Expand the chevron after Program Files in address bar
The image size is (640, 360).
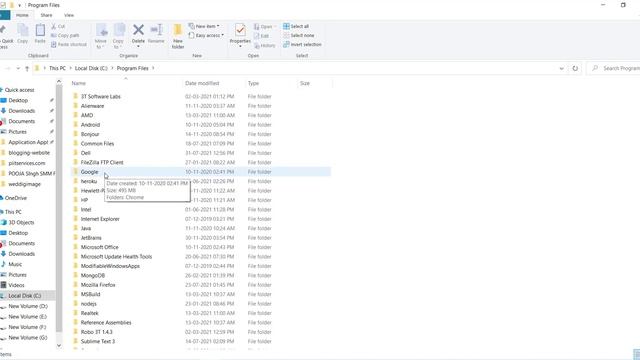(153, 68)
